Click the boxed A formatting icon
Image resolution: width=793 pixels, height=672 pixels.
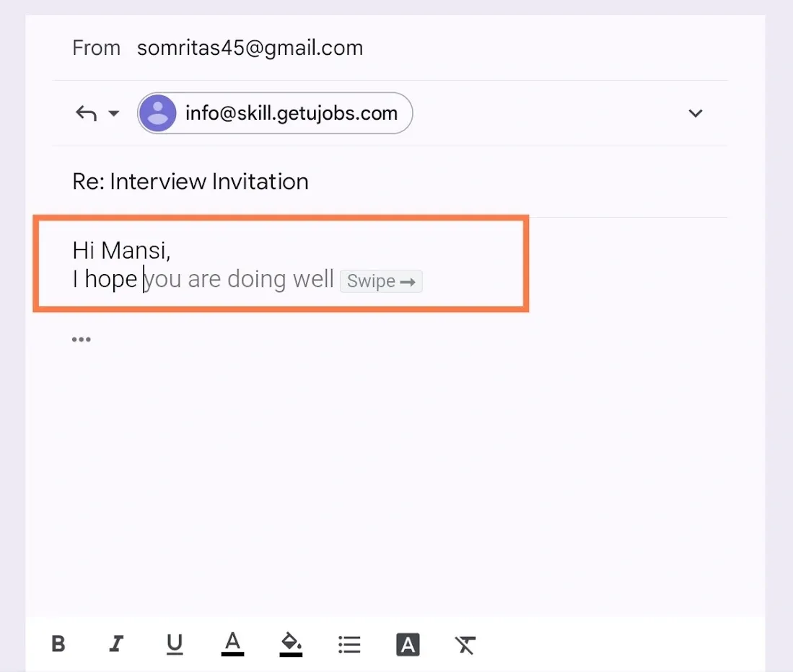(x=408, y=644)
